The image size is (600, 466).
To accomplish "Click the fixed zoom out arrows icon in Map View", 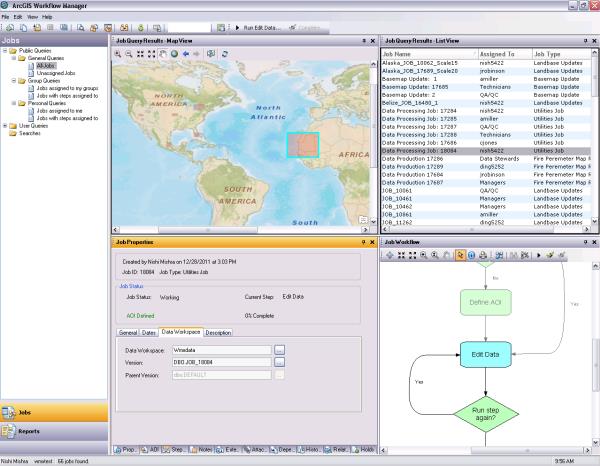I will click(x=152, y=54).
